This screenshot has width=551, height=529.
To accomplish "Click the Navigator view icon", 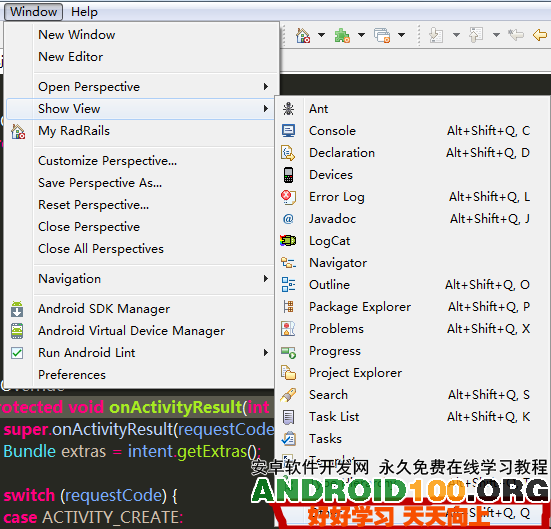I will tap(289, 263).
